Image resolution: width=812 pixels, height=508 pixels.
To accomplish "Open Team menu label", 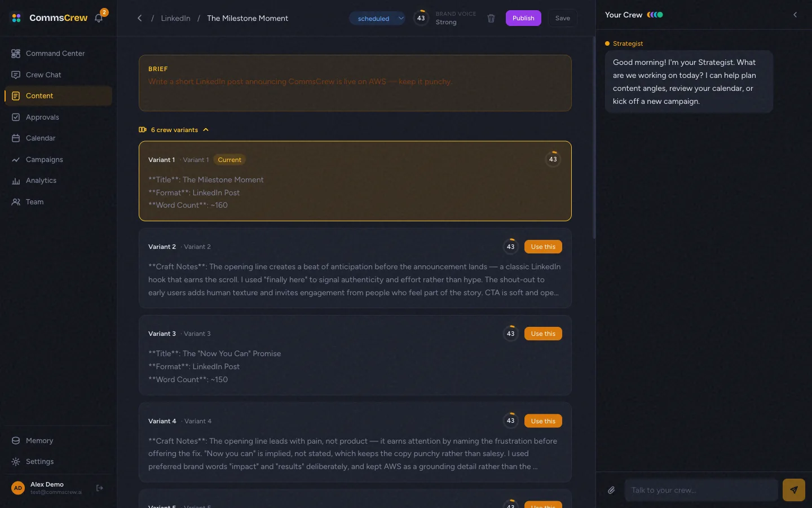I will (34, 202).
